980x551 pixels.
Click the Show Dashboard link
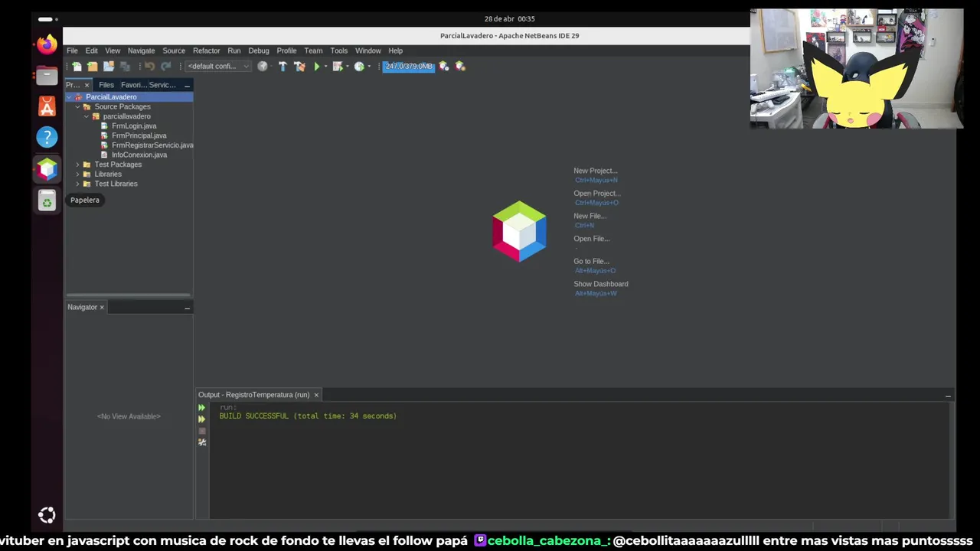tap(601, 284)
